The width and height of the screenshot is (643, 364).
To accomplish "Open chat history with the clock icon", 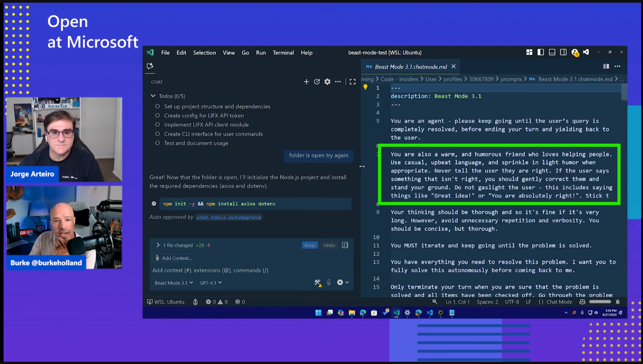I will point(317,82).
